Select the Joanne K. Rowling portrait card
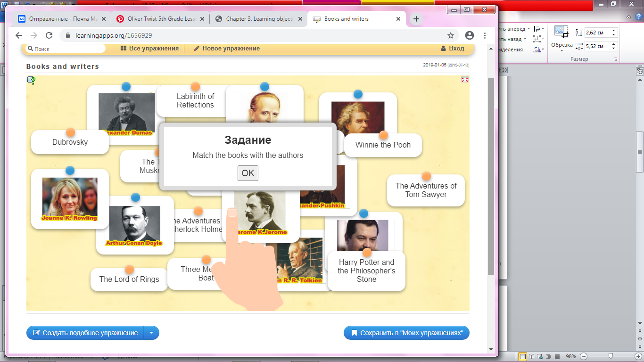The width and height of the screenshot is (644, 362). click(70, 199)
